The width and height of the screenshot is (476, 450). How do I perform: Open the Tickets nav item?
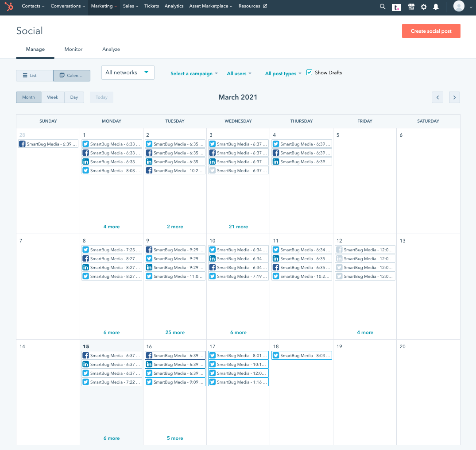coord(151,6)
